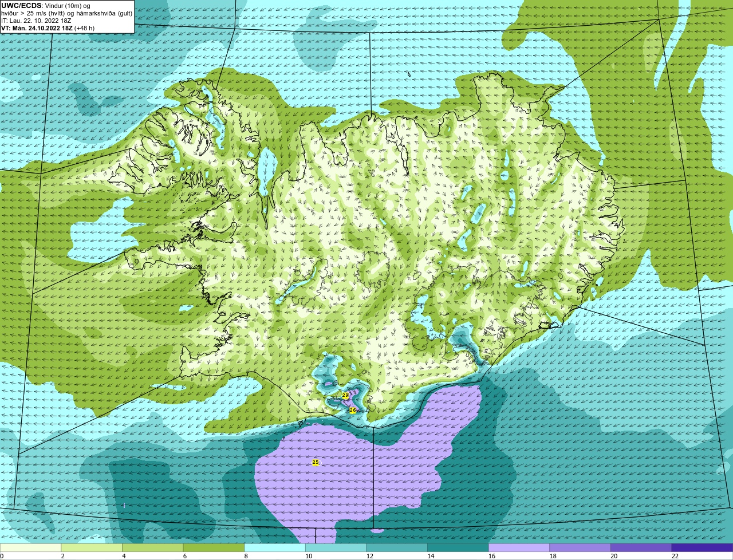This screenshot has width=733, height=560.
Task: Click the legend scale value 22
Action: pos(675,556)
